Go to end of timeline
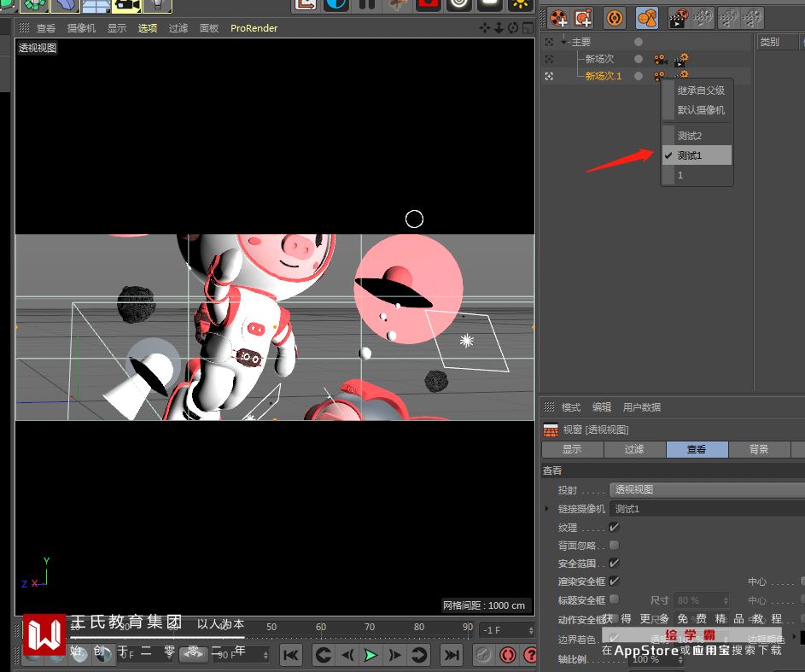Image resolution: width=805 pixels, height=672 pixels. pyautogui.click(x=452, y=655)
